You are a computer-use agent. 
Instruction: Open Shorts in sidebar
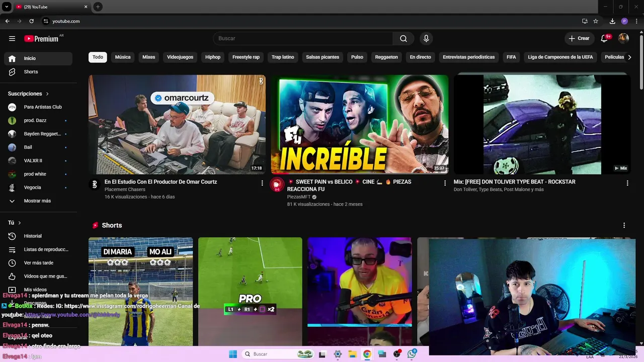(38, 72)
